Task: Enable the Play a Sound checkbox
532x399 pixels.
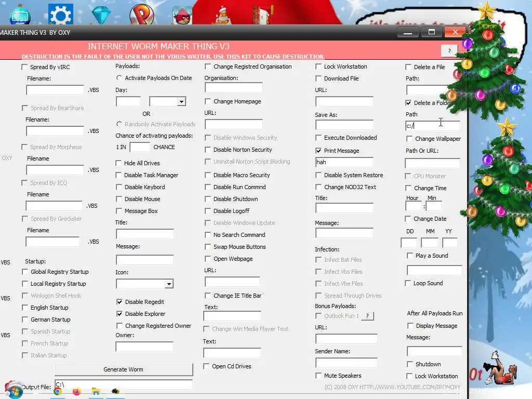Action: point(410,256)
